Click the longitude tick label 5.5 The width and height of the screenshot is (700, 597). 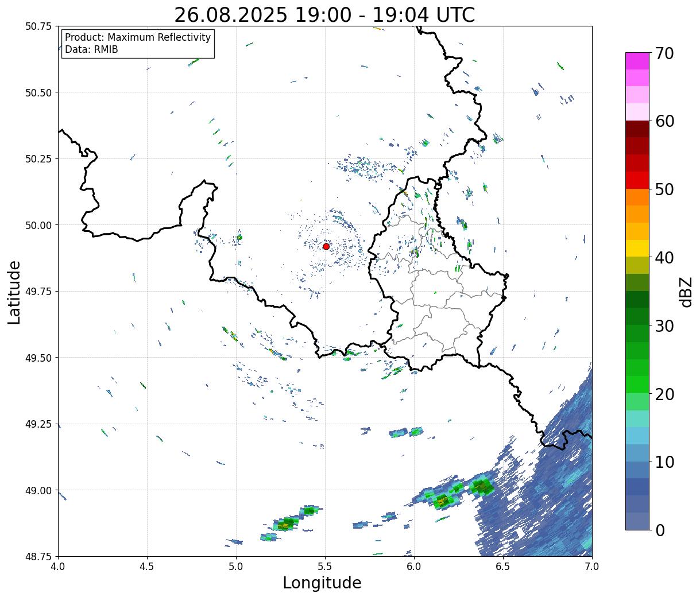(325, 567)
